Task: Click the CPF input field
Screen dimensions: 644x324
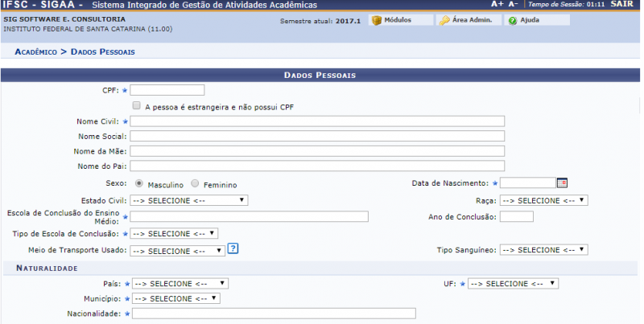Action: point(167,90)
